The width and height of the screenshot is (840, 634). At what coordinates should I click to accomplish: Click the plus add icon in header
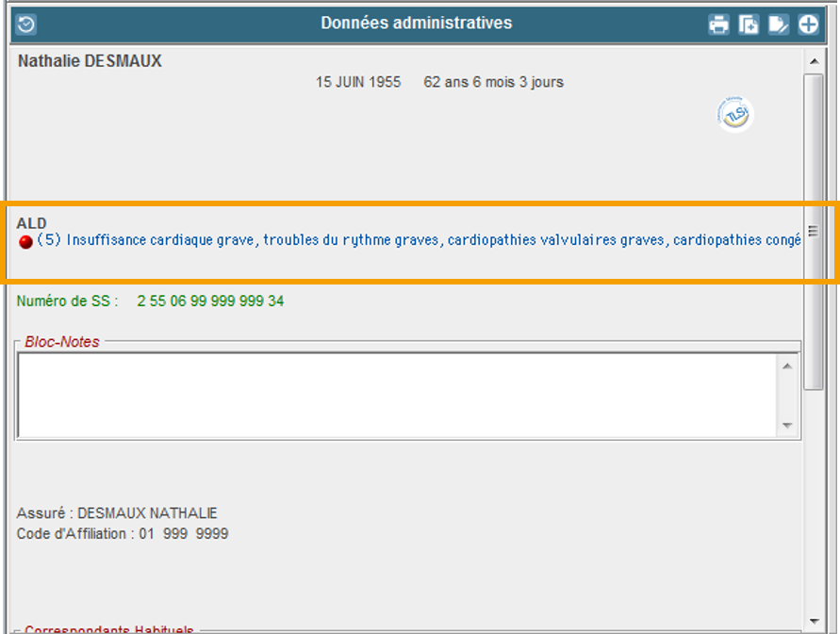tap(809, 24)
